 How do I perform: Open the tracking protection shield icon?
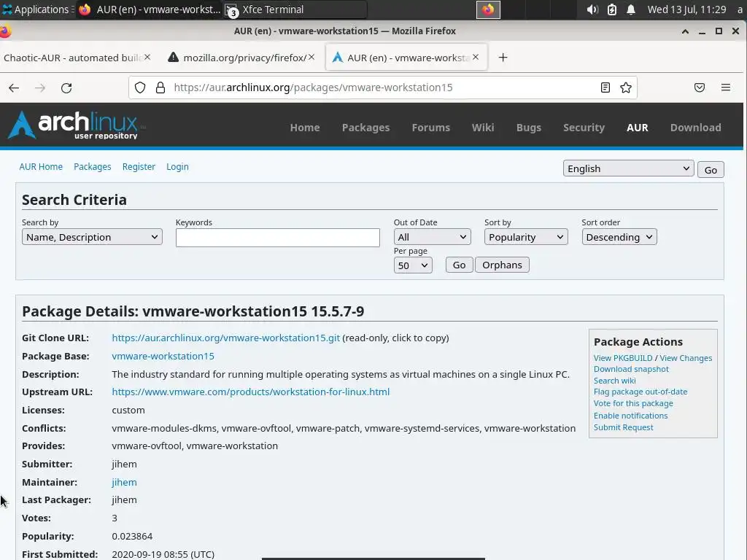point(139,87)
